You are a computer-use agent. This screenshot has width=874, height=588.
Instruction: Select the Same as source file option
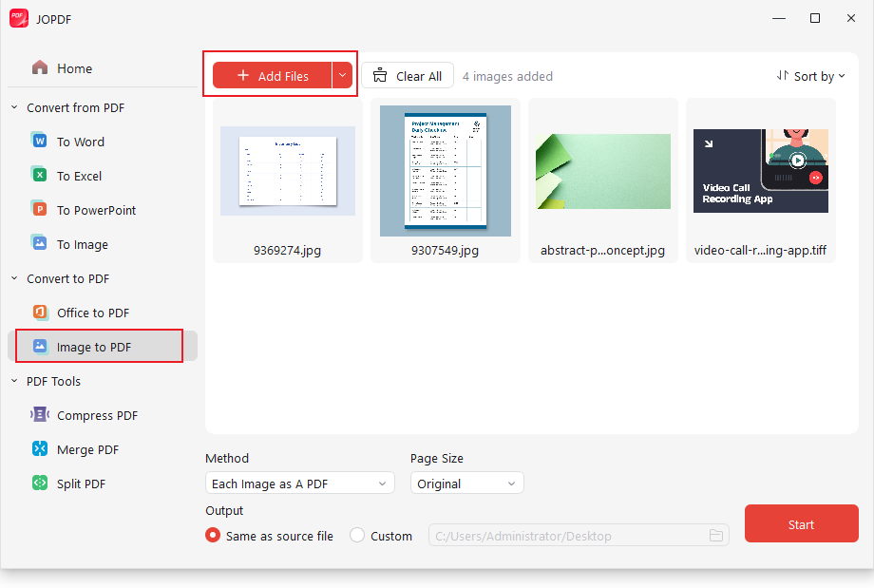coord(211,535)
